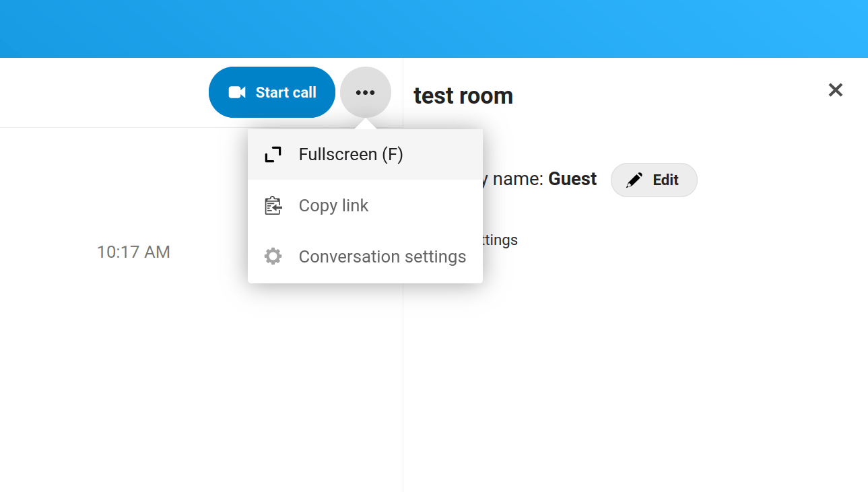Click the Guest display name text
868x492 pixels.
[572, 179]
